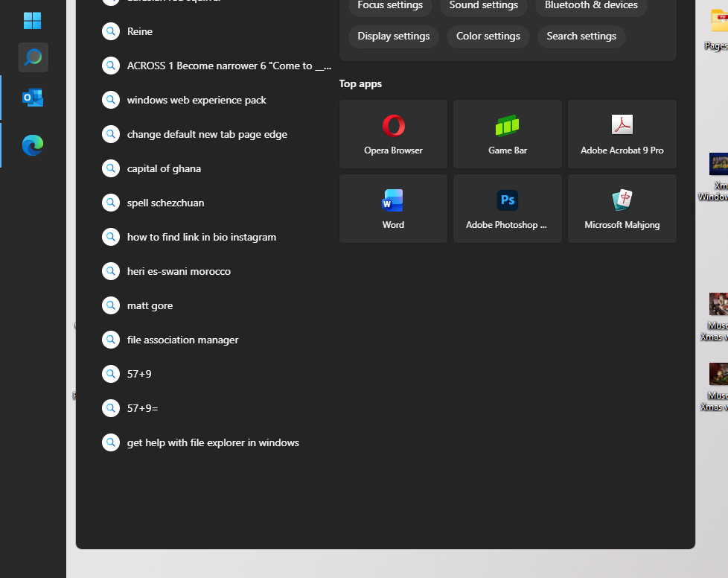Open Focus settings
The height and width of the screenshot is (578, 728).
[x=390, y=5]
